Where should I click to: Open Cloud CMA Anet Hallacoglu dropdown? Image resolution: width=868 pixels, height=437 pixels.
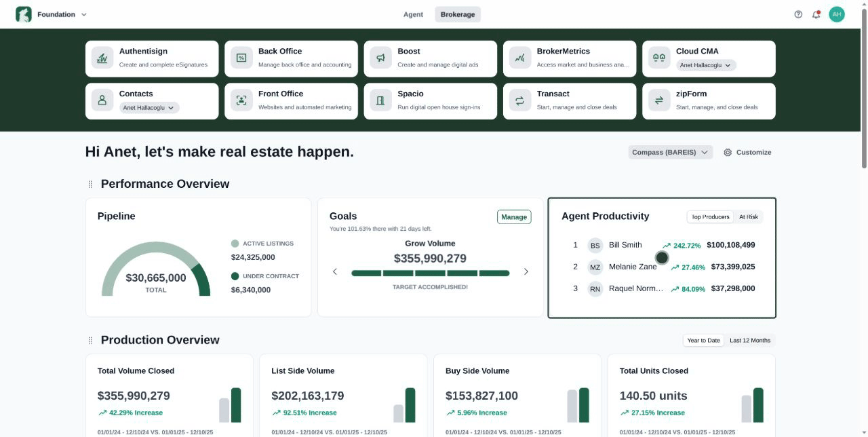tap(706, 65)
